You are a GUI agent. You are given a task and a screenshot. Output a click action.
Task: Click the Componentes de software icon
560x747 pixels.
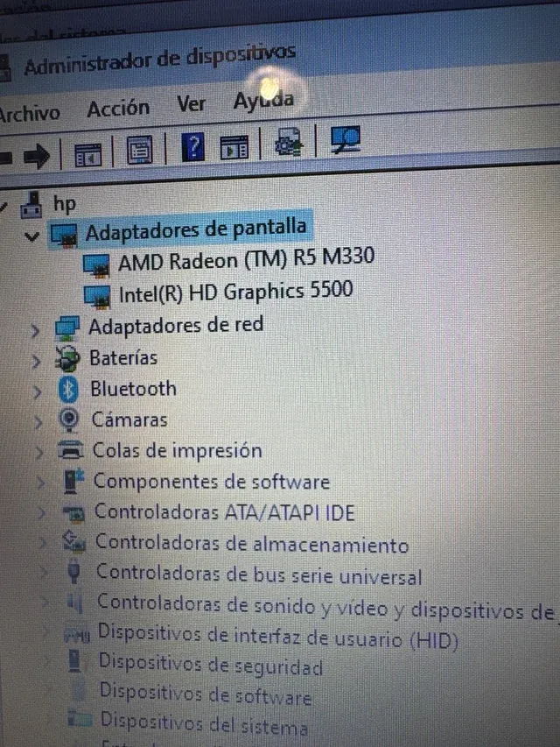(73, 481)
